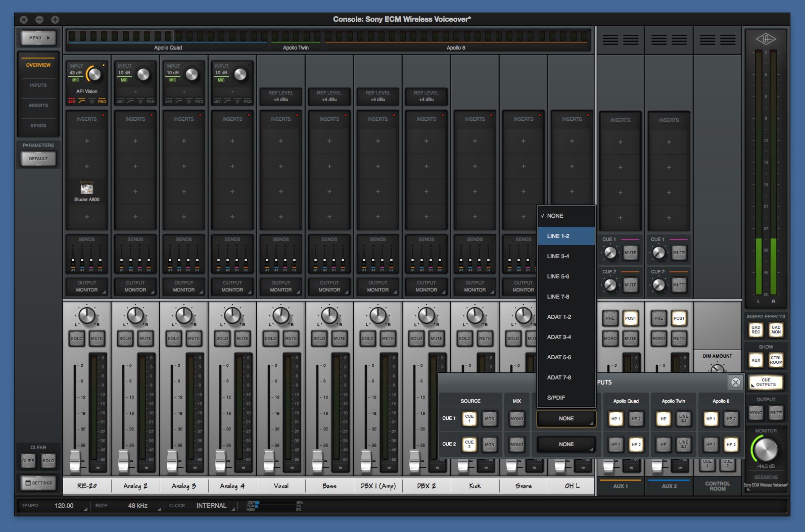Screen dimensions: 805x532
Task: Switch to the INPUTS view
Action: pos(38,85)
